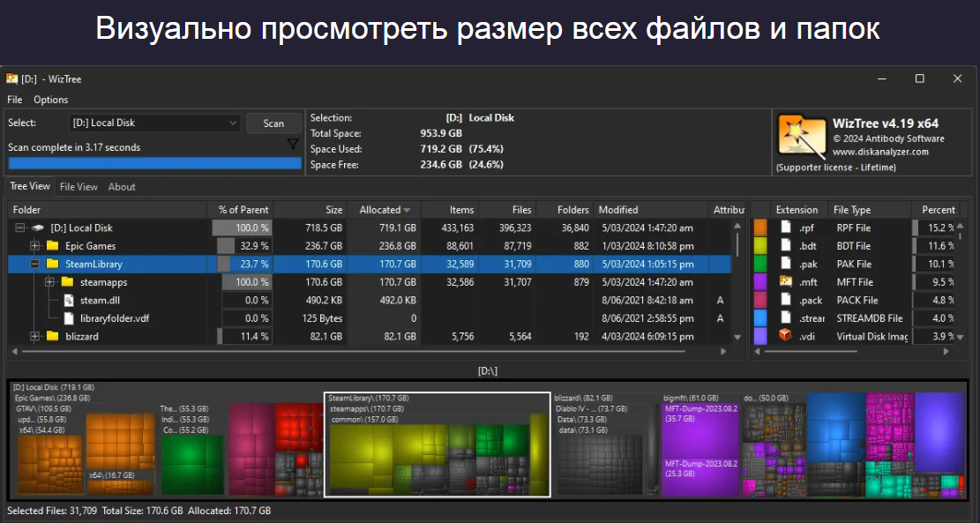Click the .bdt file type icon

point(786,245)
